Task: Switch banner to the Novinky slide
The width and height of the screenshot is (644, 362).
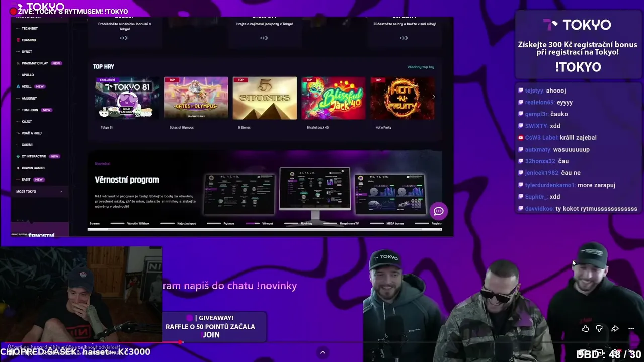Action: [306, 223]
